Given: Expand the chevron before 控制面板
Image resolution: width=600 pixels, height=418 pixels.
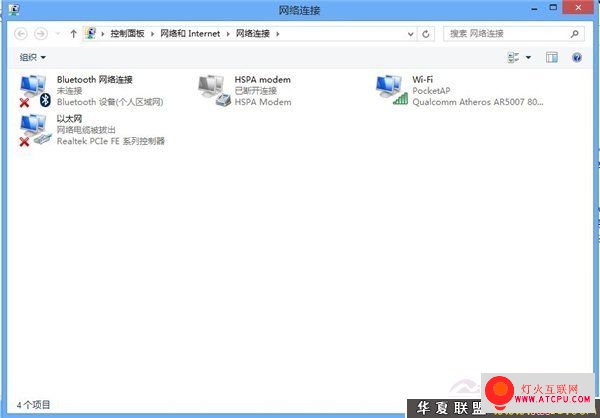Looking at the screenshot, I should point(103,34).
